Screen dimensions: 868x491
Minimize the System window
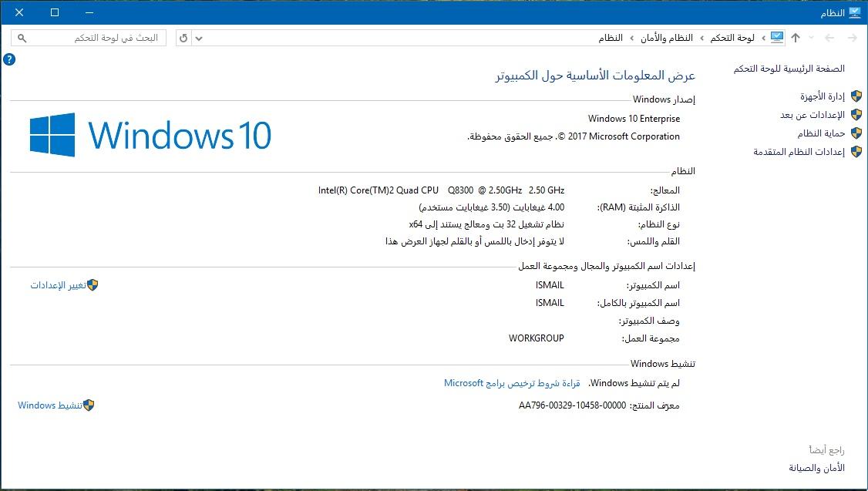(89, 12)
